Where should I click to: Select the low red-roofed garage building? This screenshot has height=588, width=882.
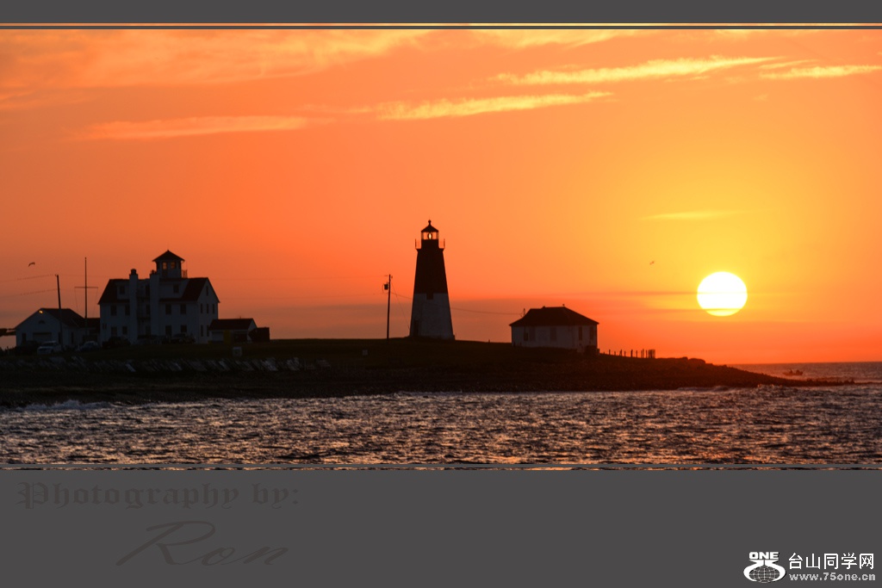click(233, 330)
